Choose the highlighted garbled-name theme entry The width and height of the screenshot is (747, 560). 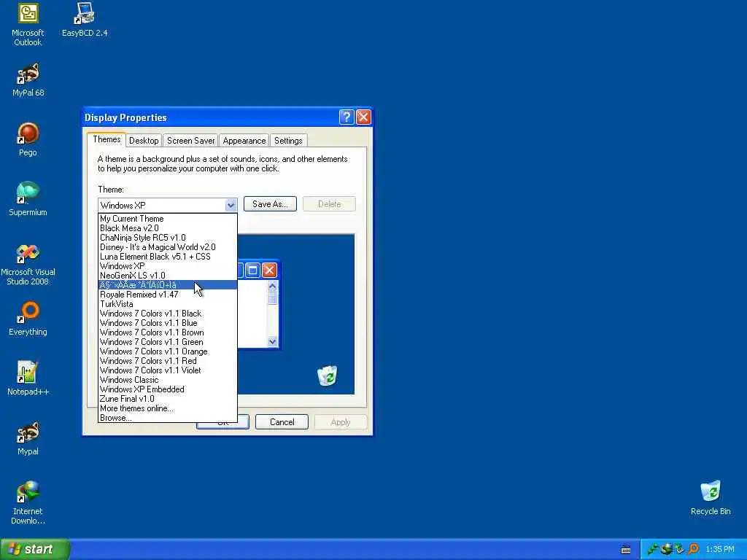tap(167, 285)
